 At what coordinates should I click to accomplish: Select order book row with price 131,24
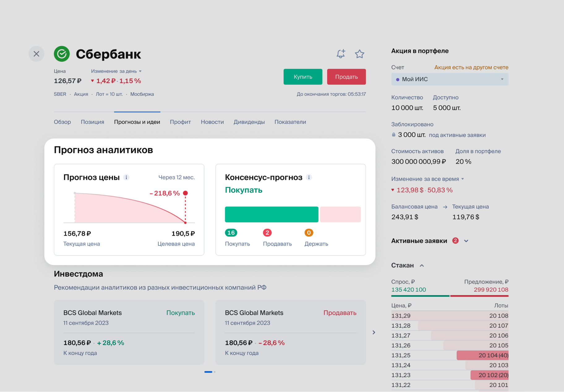pyautogui.click(x=450, y=365)
